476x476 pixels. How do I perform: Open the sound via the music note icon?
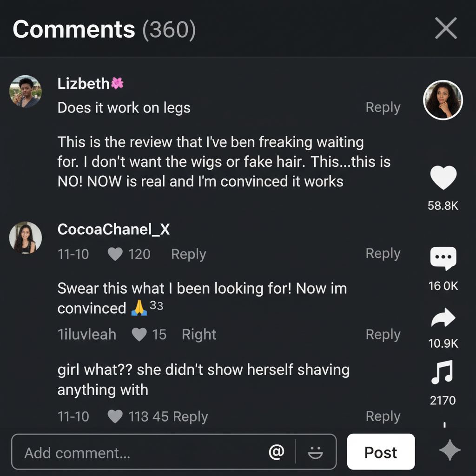(x=442, y=373)
